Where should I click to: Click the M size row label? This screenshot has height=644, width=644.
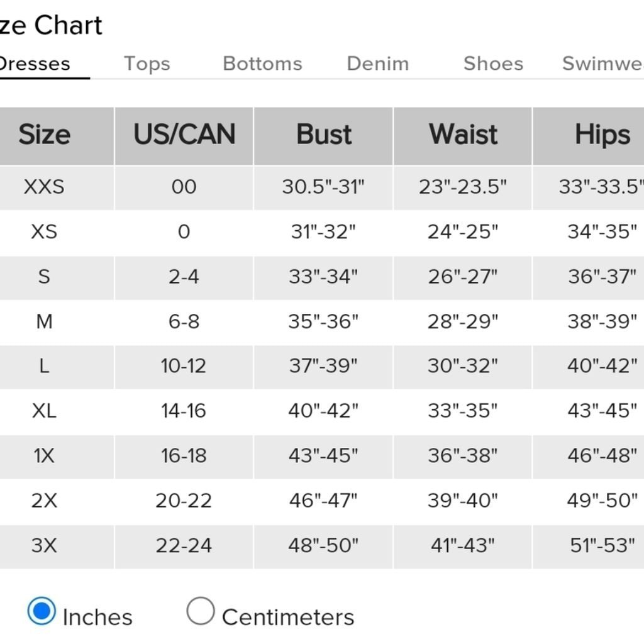point(45,321)
